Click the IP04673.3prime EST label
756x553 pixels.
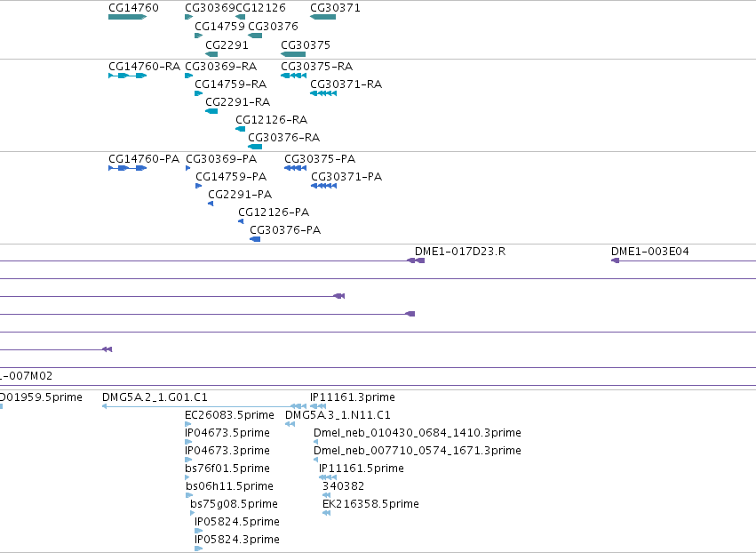(x=227, y=451)
